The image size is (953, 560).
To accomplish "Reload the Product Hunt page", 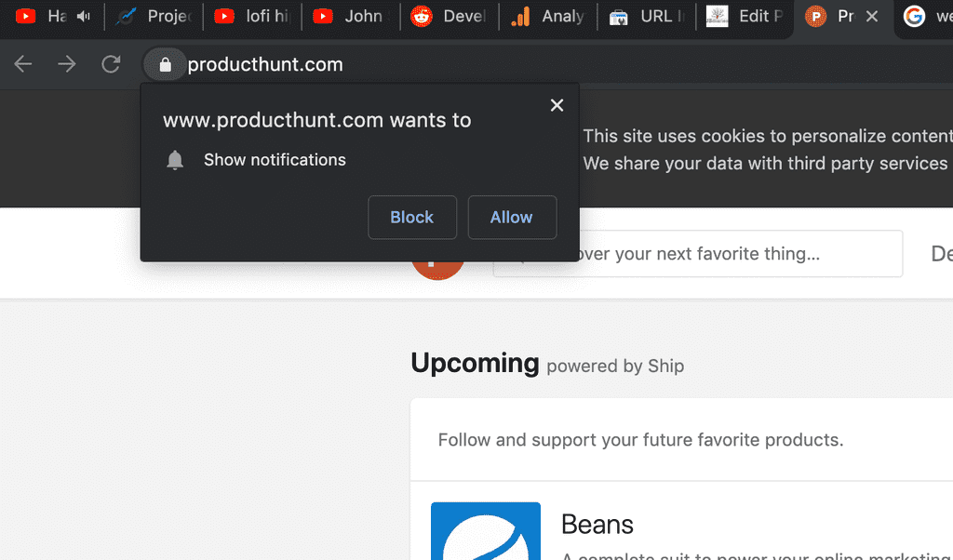I will 111,64.
